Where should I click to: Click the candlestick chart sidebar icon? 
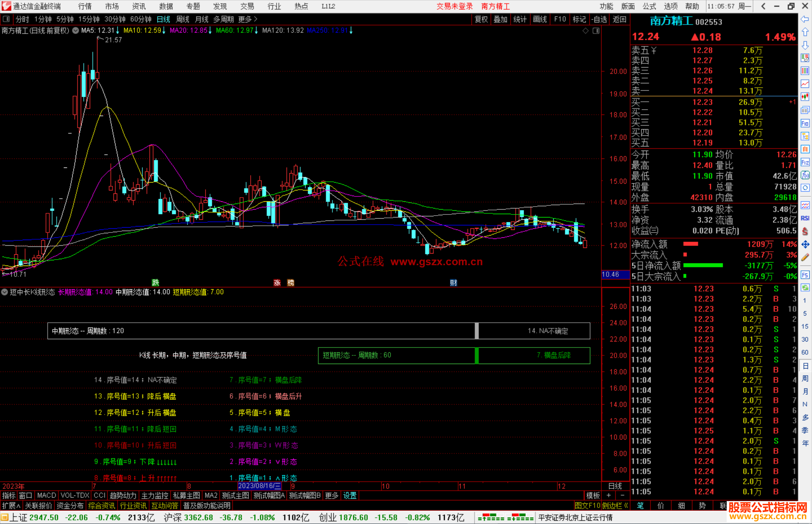click(x=805, y=97)
